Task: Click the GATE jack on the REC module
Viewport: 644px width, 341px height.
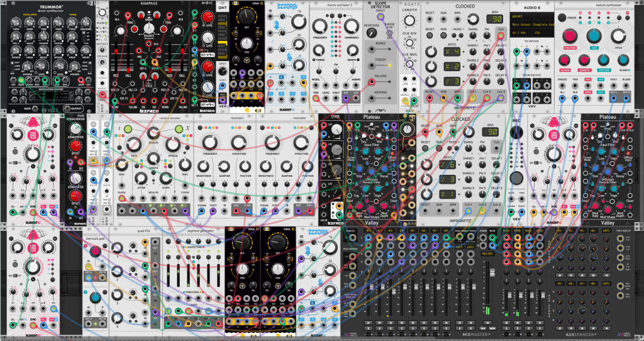Action: [511, 199]
